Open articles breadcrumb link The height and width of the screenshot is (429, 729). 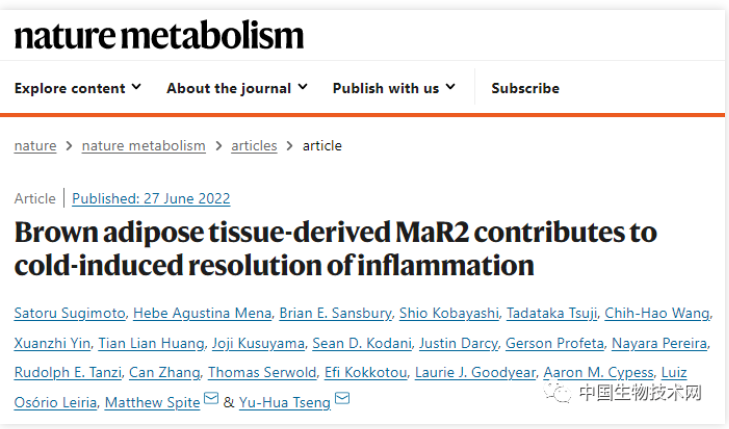[x=254, y=146]
